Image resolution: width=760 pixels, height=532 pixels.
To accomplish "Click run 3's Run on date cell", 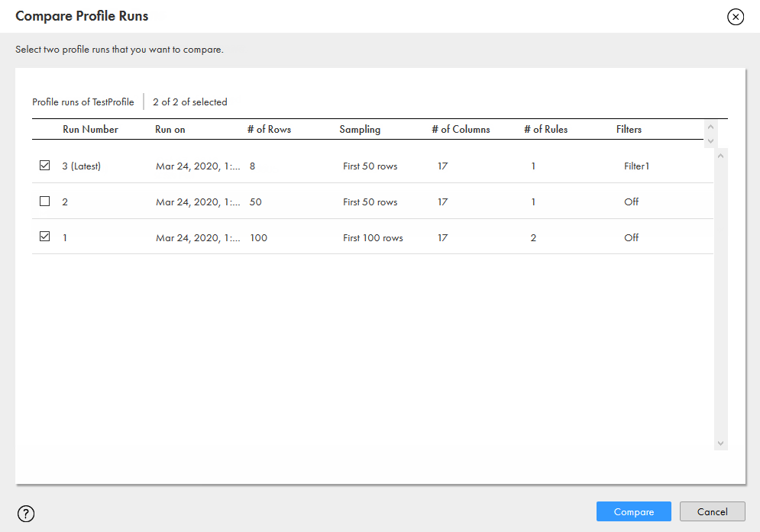I will [198, 166].
